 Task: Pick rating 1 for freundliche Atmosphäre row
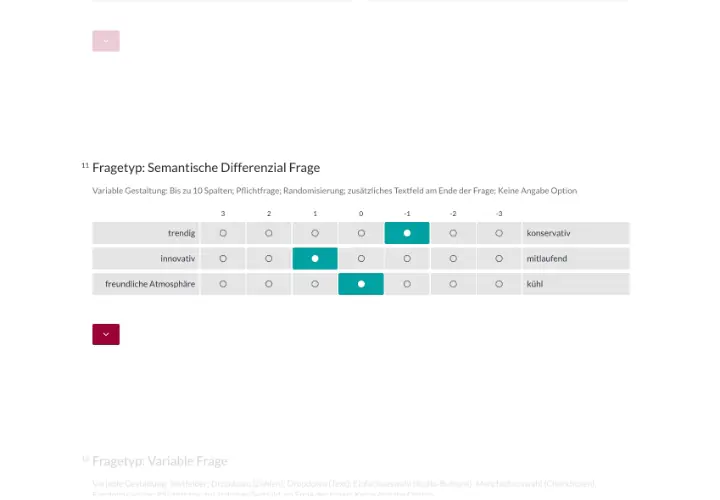pos(315,284)
